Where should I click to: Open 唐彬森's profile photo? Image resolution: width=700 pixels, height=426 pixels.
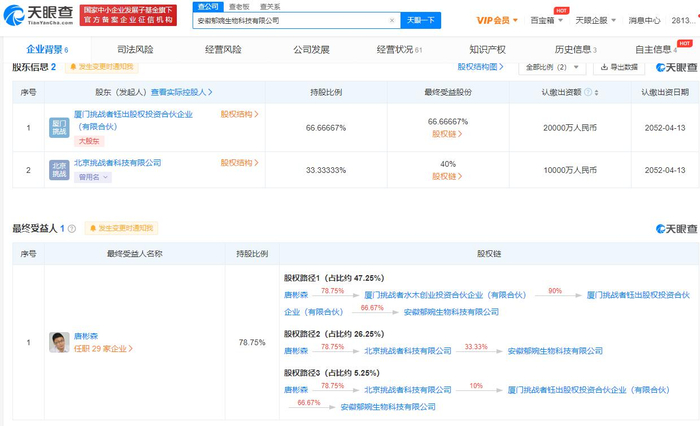point(60,342)
